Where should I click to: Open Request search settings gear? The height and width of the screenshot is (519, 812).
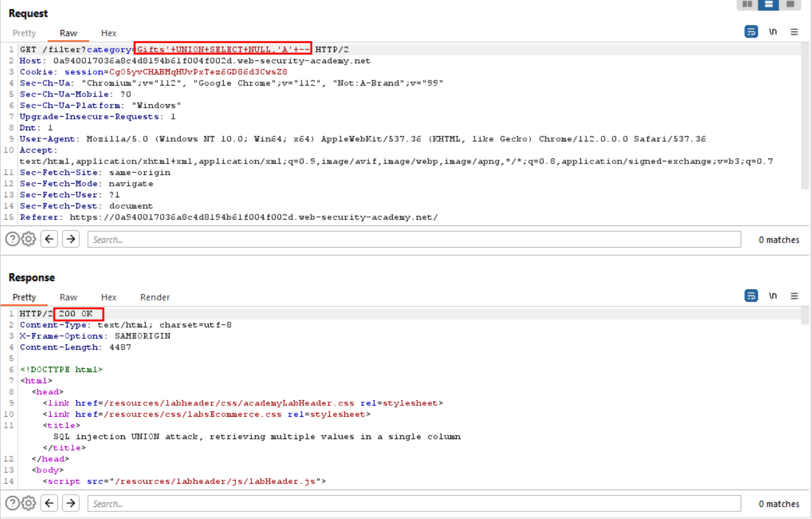[28, 239]
